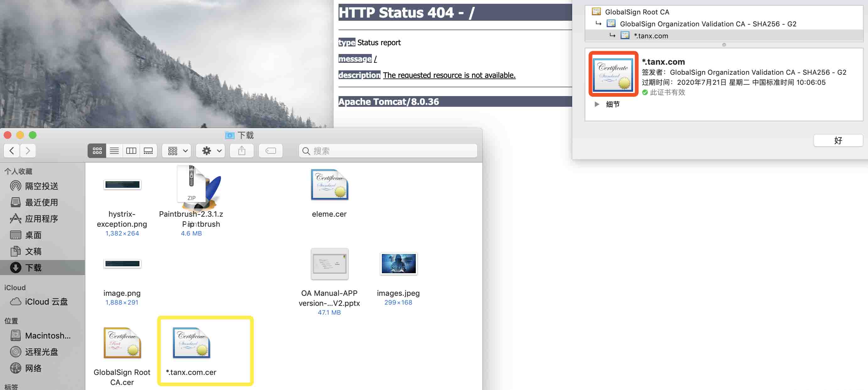Open 桌面 Desktop in sidebar

[x=42, y=235]
